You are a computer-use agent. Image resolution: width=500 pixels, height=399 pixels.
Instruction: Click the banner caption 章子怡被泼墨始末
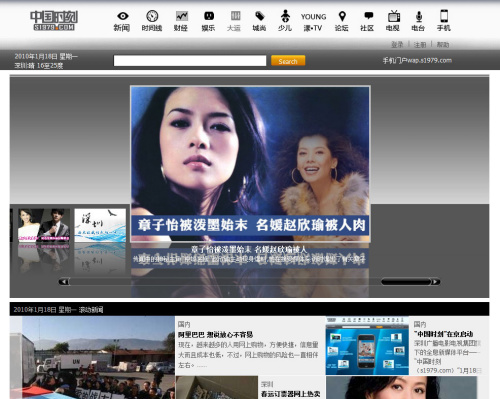coord(193,225)
